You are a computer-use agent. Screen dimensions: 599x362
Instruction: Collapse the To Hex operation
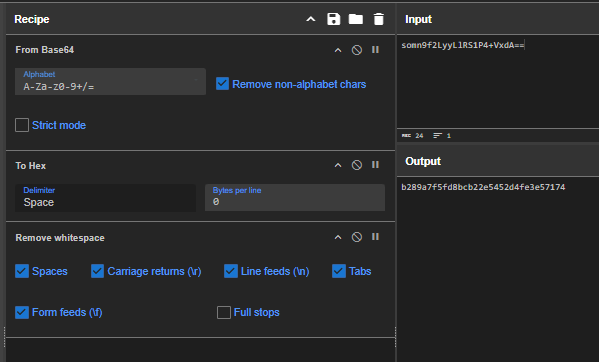(x=338, y=165)
